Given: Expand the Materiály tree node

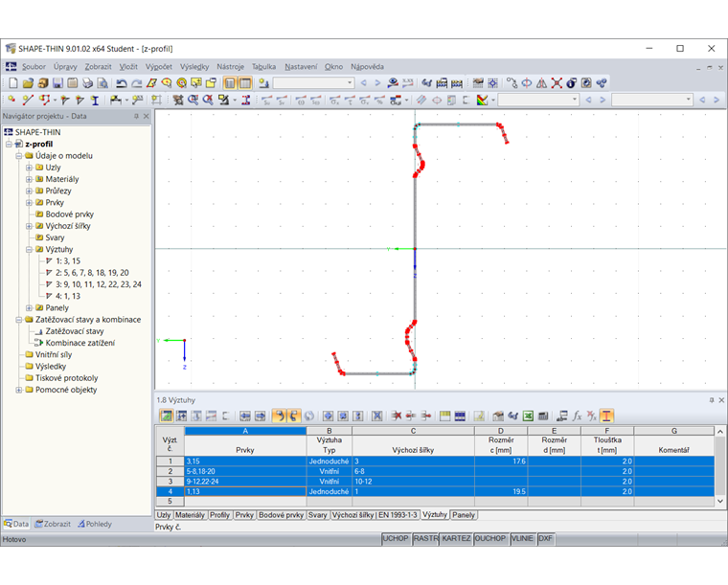Looking at the screenshot, I should point(29,179).
